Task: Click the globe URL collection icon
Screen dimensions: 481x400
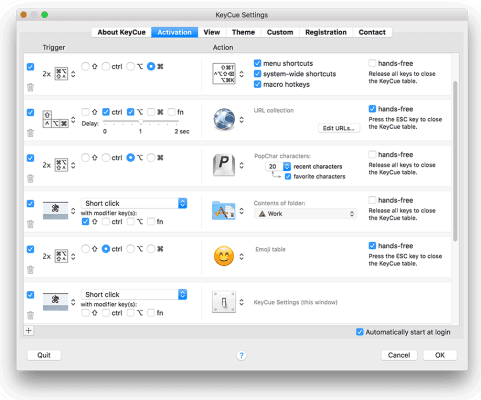Action: click(x=224, y=119)
